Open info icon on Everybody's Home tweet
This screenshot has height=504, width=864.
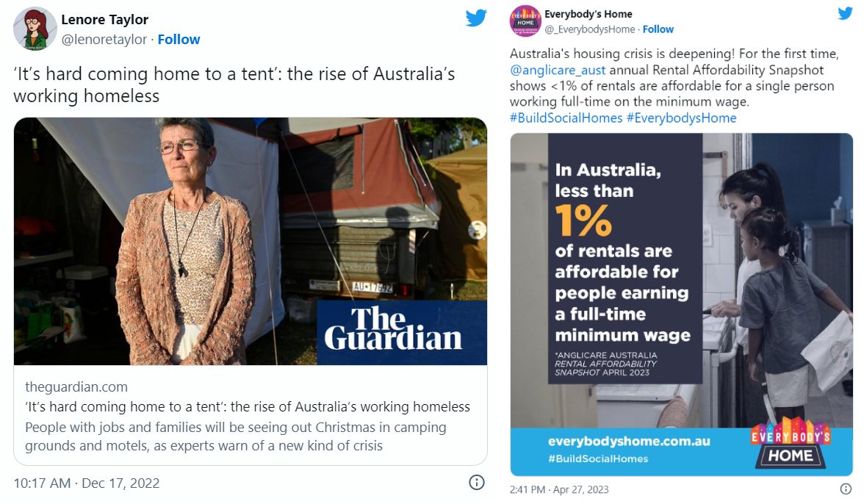[x=846, y=489]
